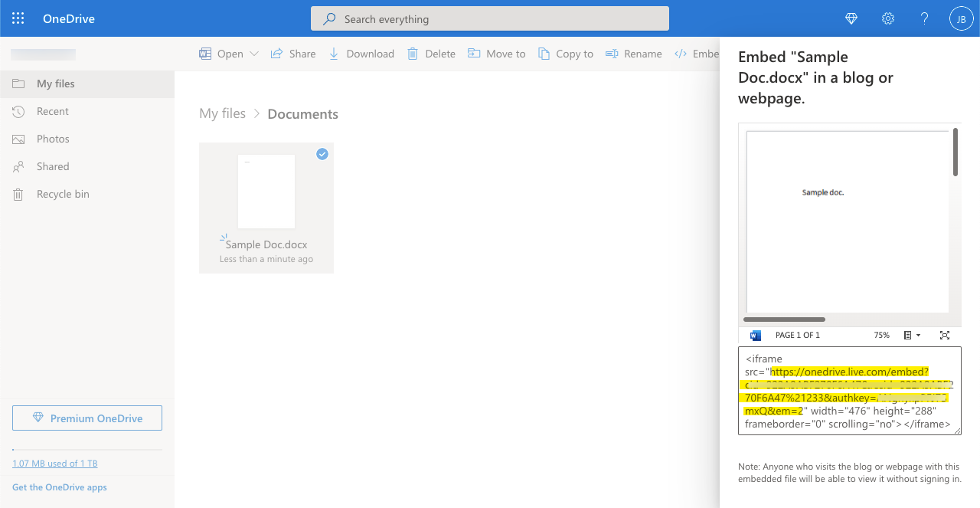Click the Word icon in the preview status bar

click(756, 336)
